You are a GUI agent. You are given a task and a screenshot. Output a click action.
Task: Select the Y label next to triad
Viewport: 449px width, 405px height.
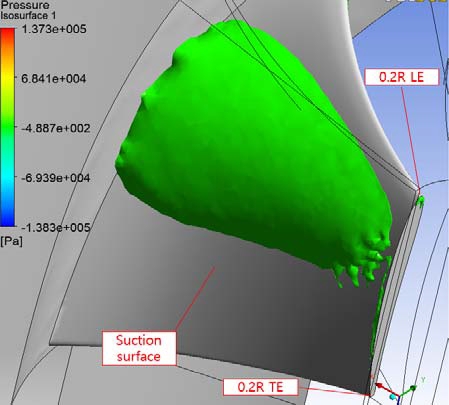point(423,380)
